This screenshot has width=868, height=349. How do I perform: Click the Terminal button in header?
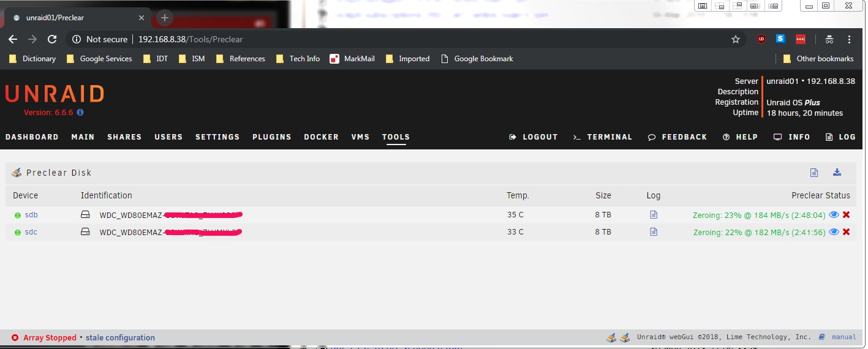point(603,137)
